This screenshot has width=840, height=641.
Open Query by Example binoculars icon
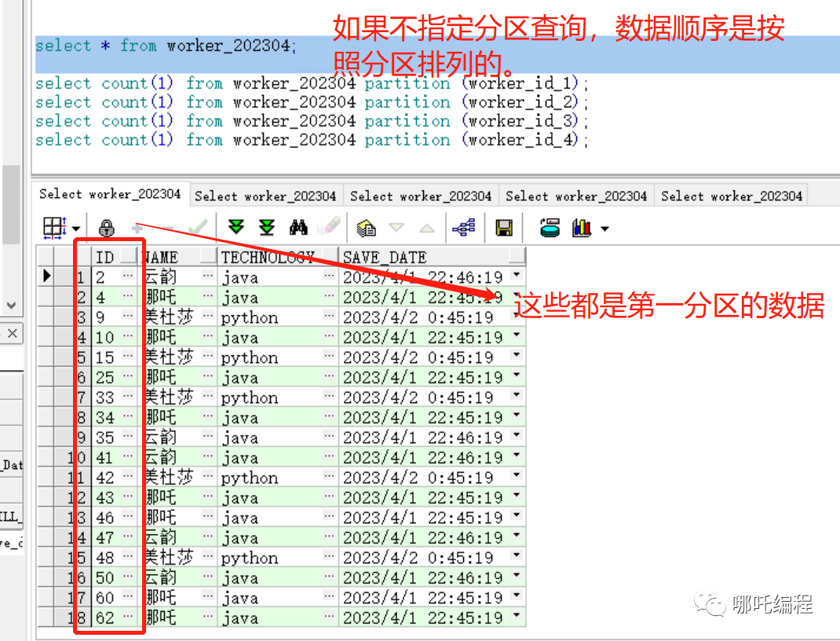(298, 228)
